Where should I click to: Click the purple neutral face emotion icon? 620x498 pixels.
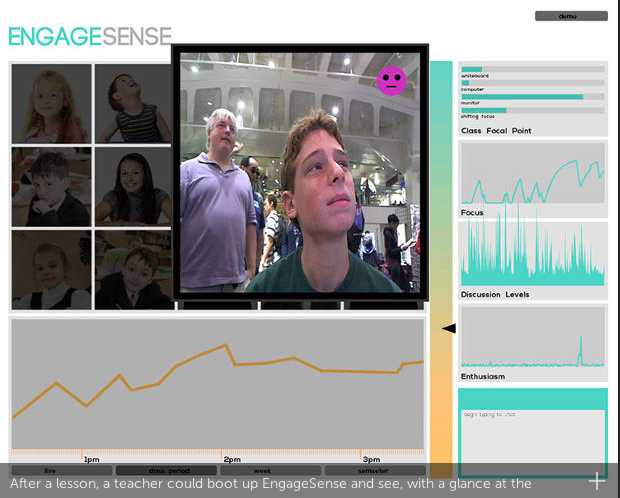tap(391, 81)
